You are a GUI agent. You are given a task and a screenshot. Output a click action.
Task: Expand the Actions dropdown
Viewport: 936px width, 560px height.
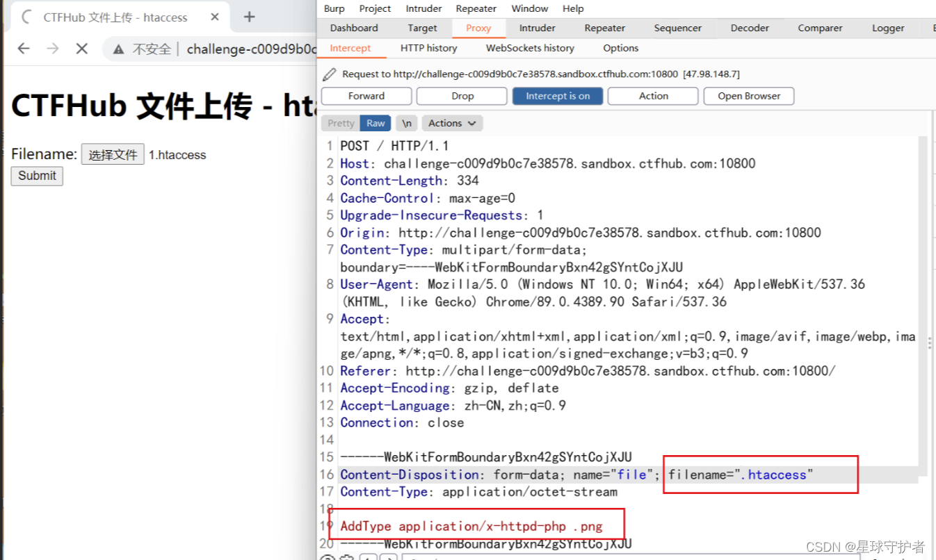[x=452, y=123]
